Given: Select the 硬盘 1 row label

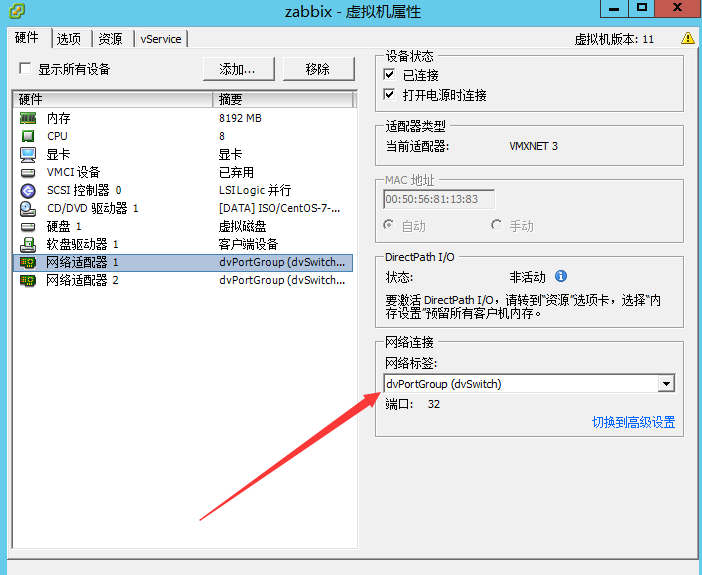Looking at the screenshot, I should (64, 227).
